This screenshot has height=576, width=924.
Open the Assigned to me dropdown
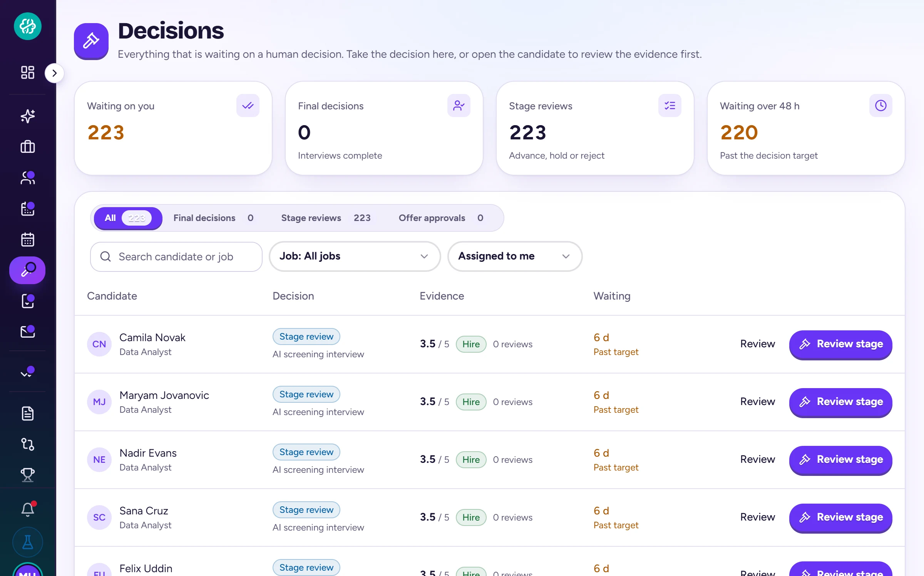pyautogui.click(x=515, y=256)
